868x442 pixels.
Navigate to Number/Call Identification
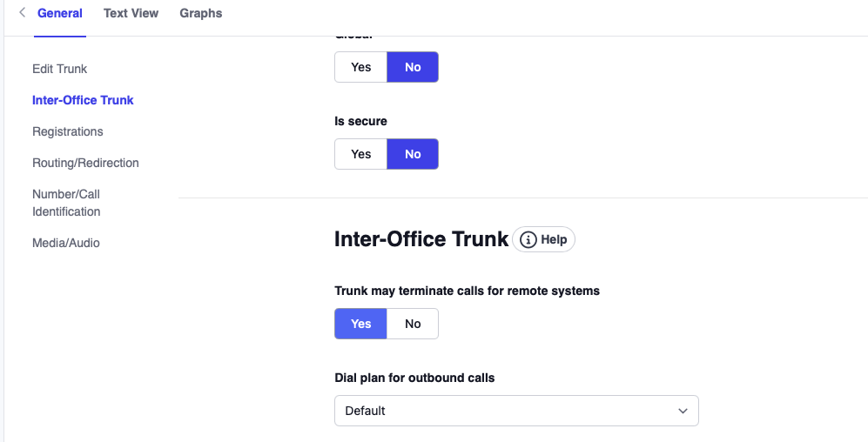click(x=66, y=203)
